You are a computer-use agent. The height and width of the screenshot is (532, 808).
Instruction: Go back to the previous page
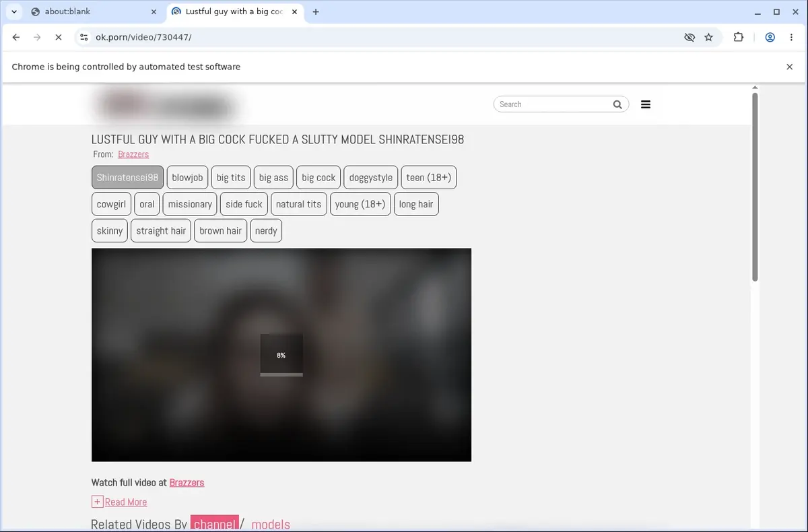click(16, 38)
